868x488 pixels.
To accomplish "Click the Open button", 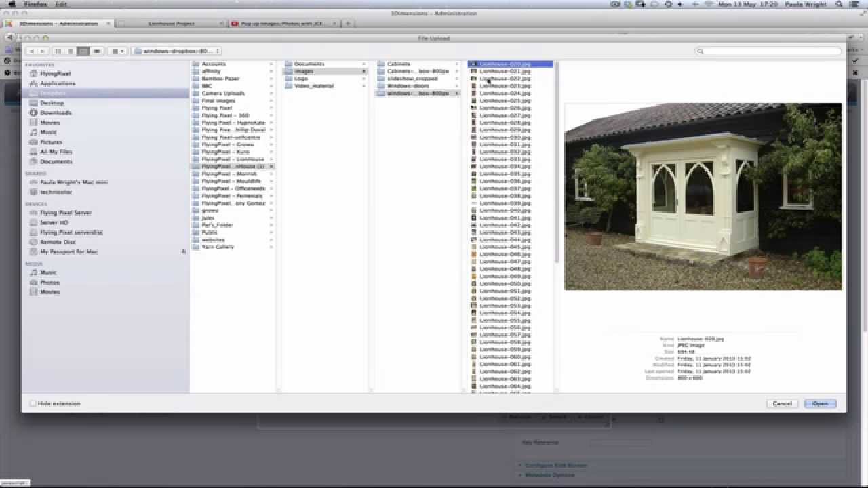I will coord(820,403).
